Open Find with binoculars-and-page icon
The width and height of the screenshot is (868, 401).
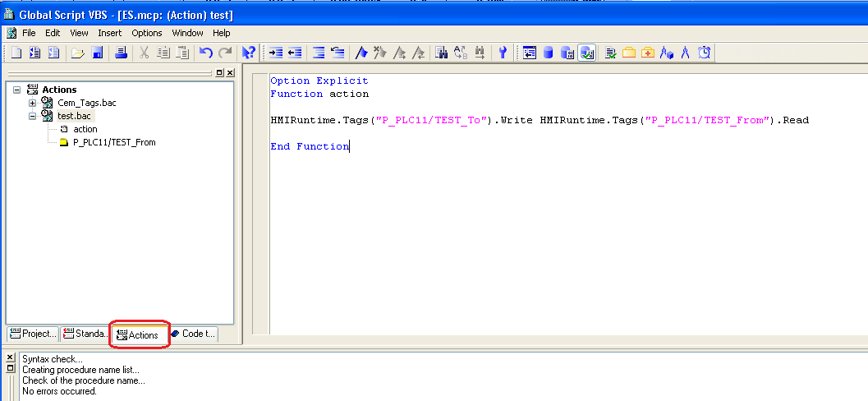(x=441, y=53)
